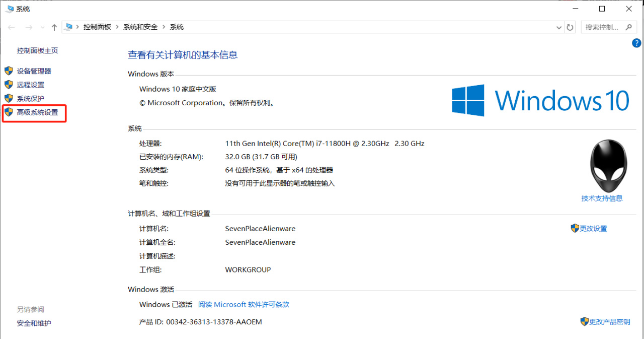The image size is (644, 339).
Task: Minimize the 系统 window
Action: 575,9
